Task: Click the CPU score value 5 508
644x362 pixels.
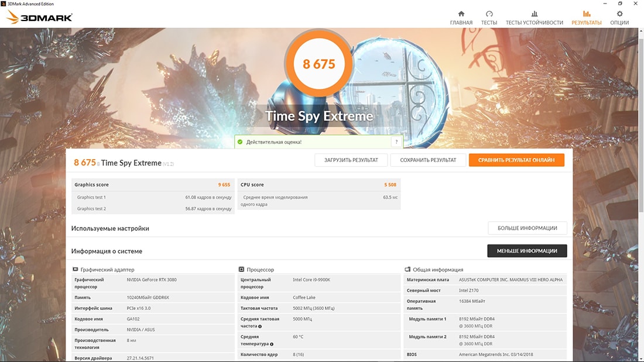Action: pyautogui.click(x=390, y=185)
